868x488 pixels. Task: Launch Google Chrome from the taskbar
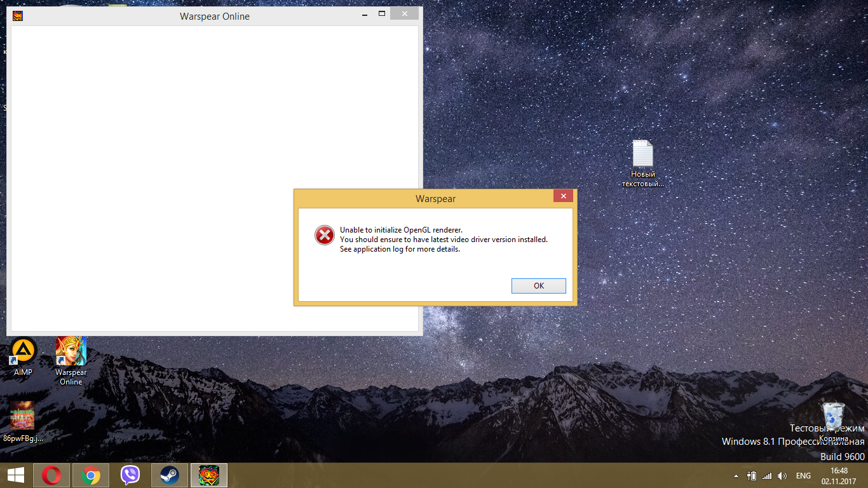91,475
